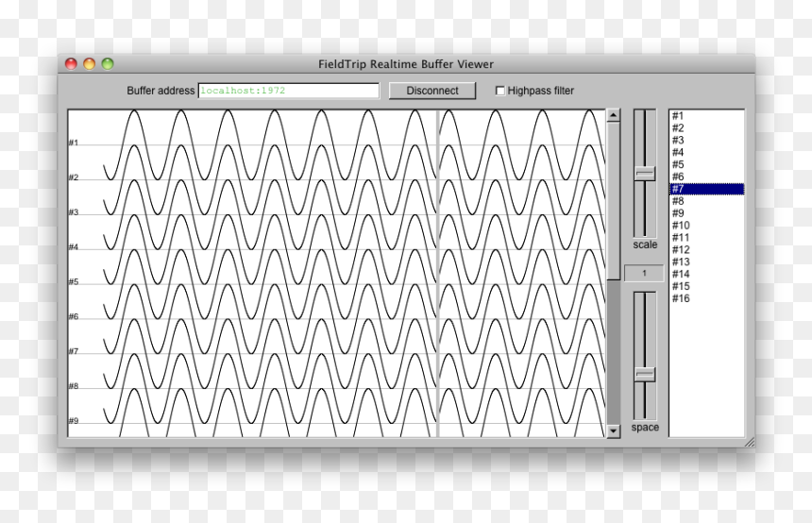Click highlighted channel #7 in the list
The width and height of the screenshot is (812, 523).
pos(707,189)
